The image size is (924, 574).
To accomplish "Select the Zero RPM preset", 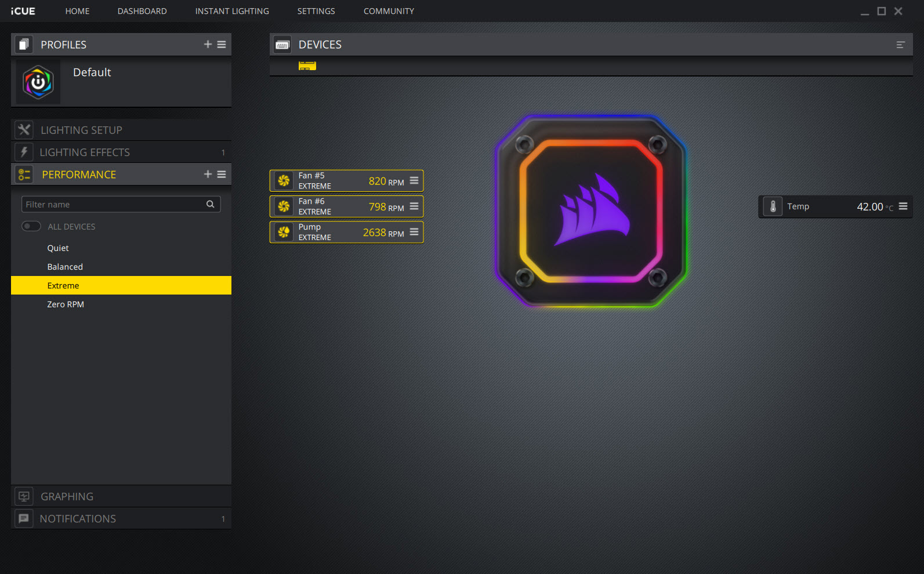I will click(x=121, y=304).
